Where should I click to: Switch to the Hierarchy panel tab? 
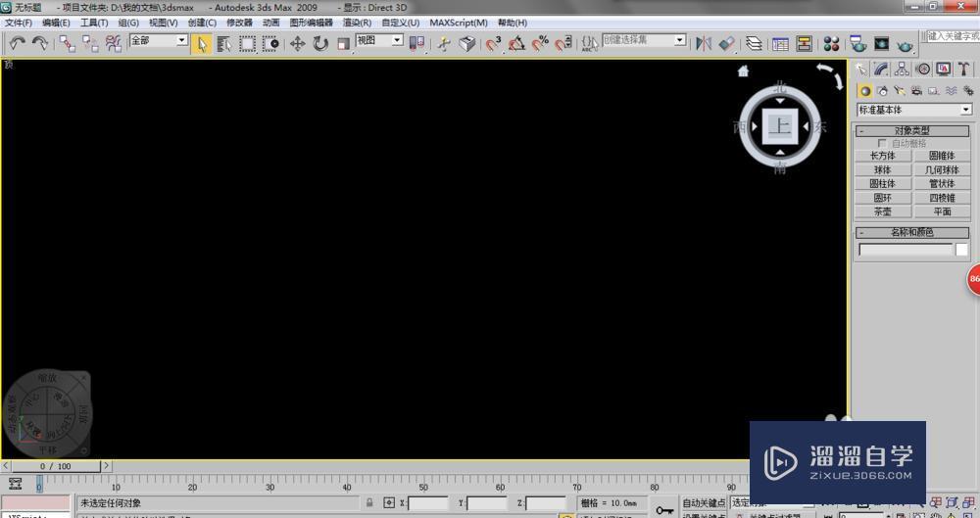(x=902, y=69)
